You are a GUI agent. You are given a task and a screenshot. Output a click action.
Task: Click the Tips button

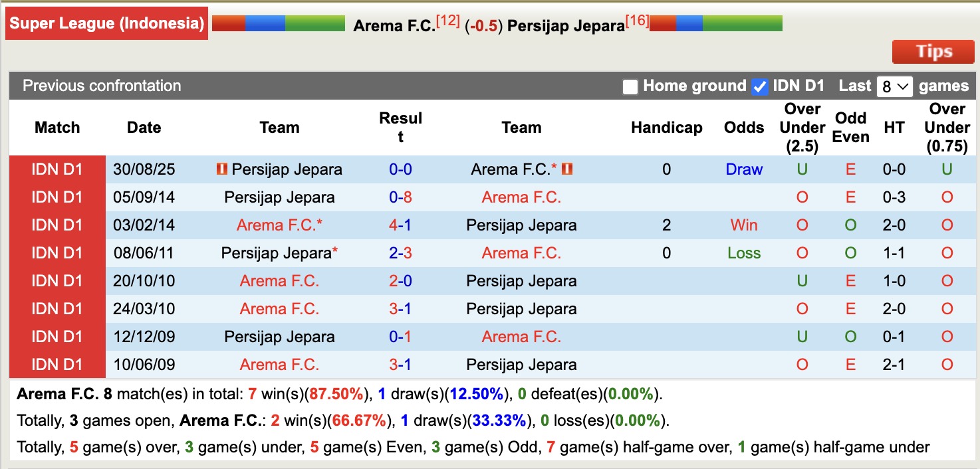(933, 51)
